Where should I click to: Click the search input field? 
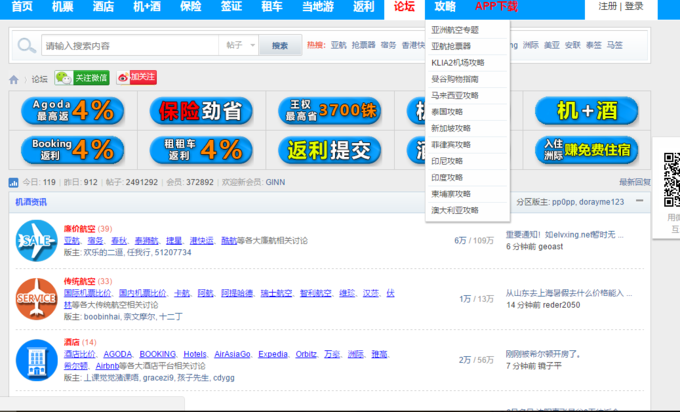coord(130,46)
